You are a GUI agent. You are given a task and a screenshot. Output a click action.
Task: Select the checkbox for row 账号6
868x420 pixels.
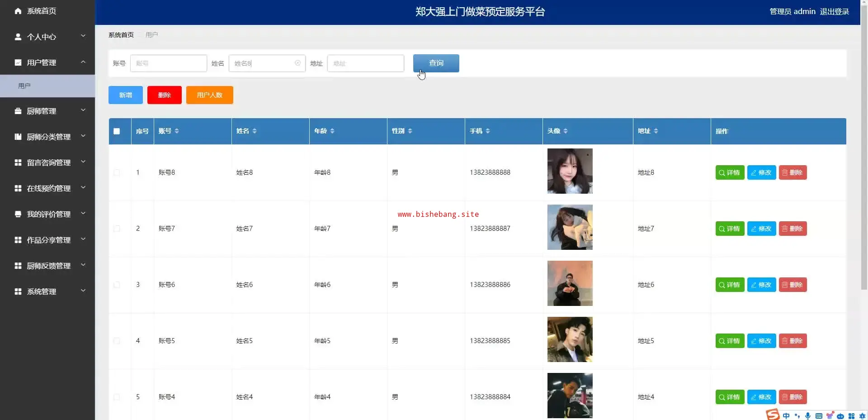tap(117, 285)
